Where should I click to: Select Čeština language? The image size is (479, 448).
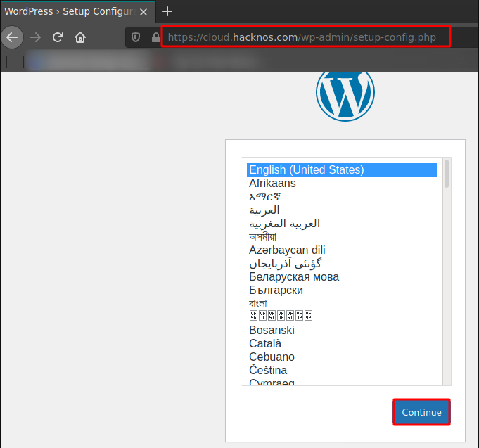[x=342, y=370]
